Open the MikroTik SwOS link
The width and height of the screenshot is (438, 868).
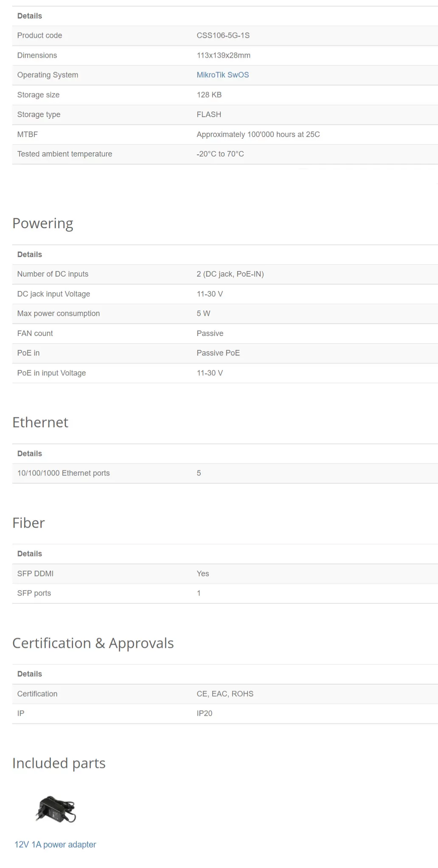pos(223,75)
